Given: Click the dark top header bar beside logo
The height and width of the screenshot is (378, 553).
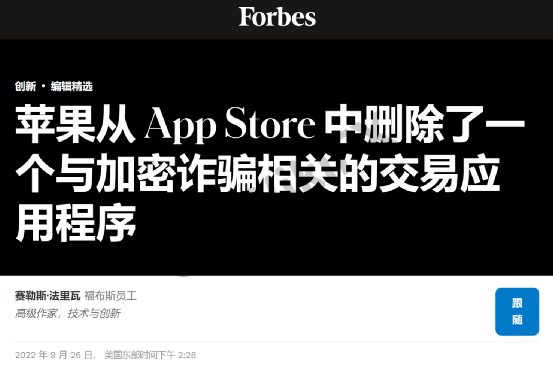Looking at the screenshot, I should pyautogui.click(x=106, y=19).
